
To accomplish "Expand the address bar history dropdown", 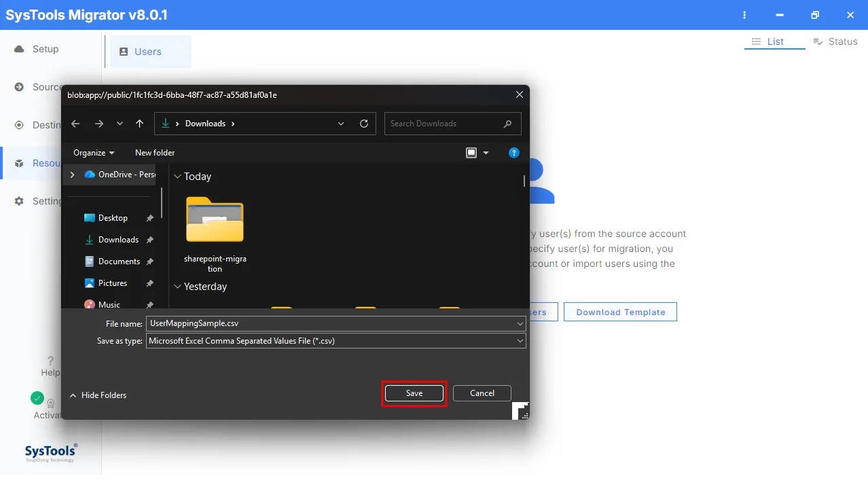I will (x=341, y=124).
